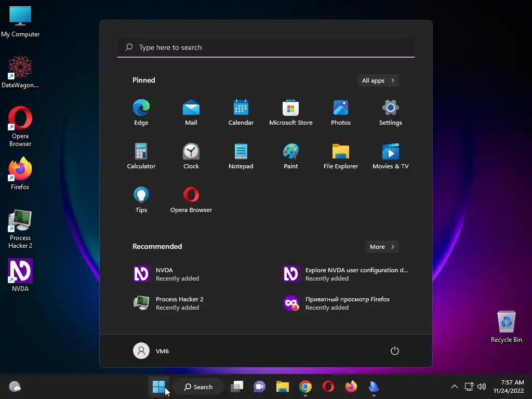This screenshot has height=399, width=532.
Task: Open the VM6 user account menu
Action: (151, 351)
